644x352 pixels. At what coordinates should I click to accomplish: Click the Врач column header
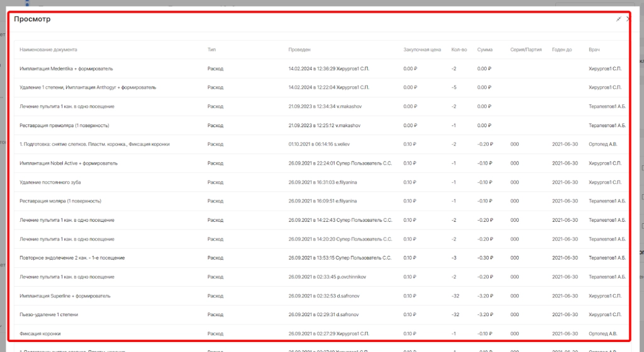click(594, 50)
